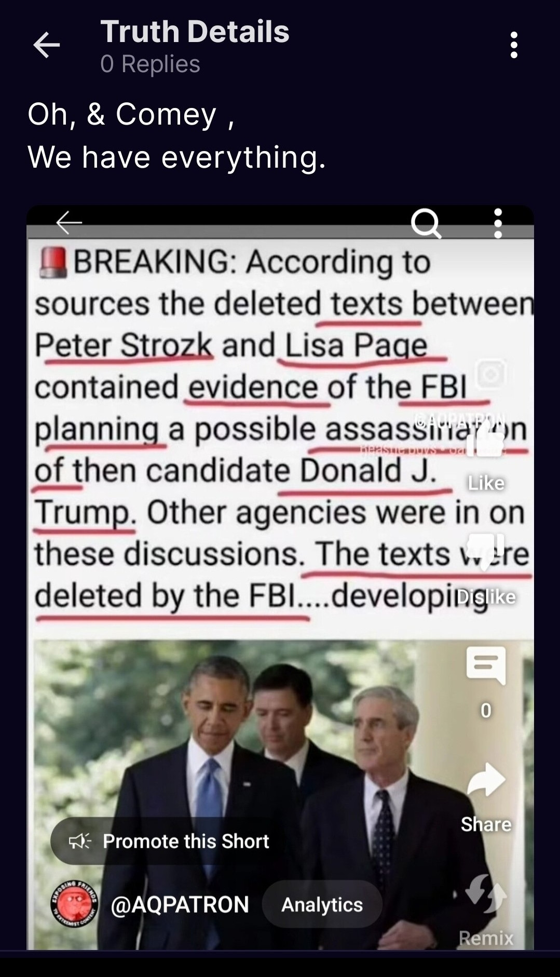The height and width of the screenshot is (977, 560).
Task: Go back from Truth Details
Action: coord(47,45)
